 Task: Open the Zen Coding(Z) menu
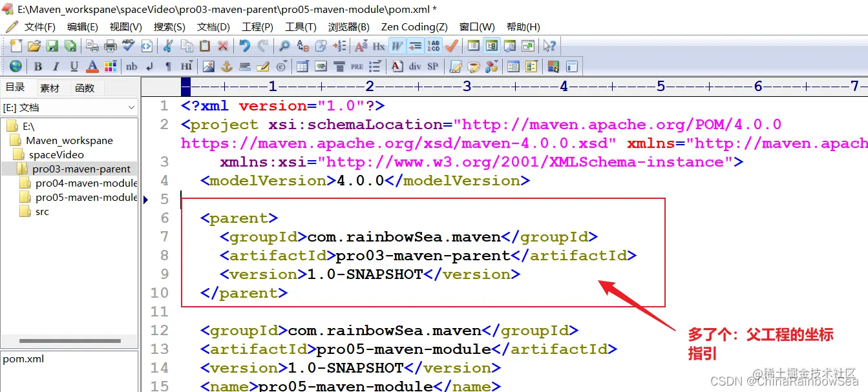tap(414, 26)
